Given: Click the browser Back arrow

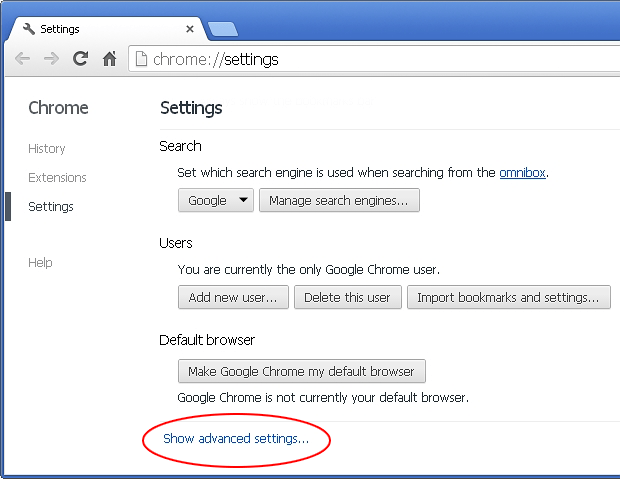Looking at the screenshot, I should tap(23, 59).
